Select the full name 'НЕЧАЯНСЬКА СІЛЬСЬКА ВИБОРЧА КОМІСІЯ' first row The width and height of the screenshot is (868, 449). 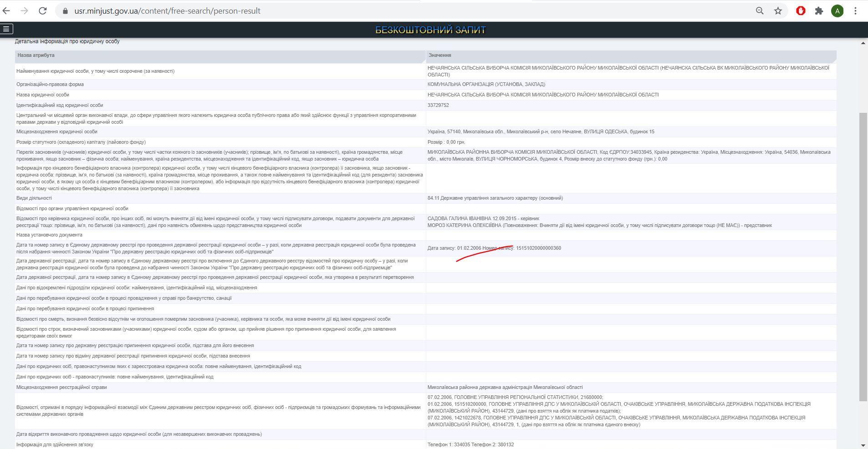[628, 71]
